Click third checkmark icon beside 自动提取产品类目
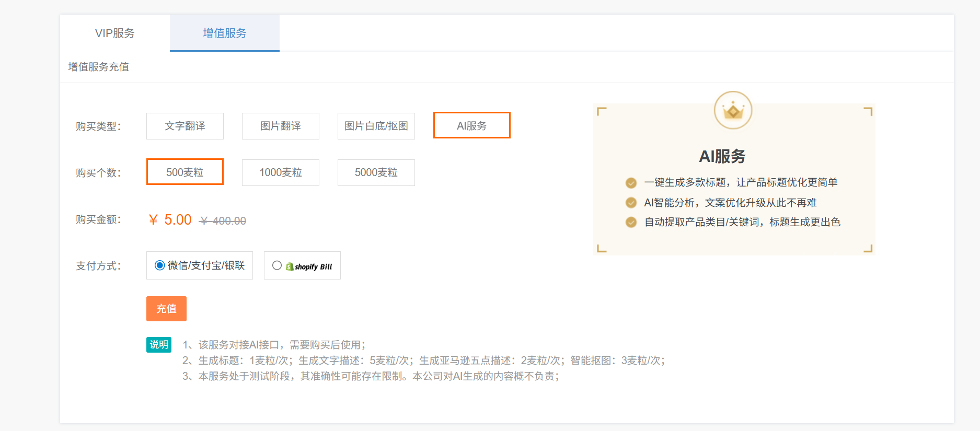Image resolution: width=980 pixels, height=431 pixels. coord(631,223)
